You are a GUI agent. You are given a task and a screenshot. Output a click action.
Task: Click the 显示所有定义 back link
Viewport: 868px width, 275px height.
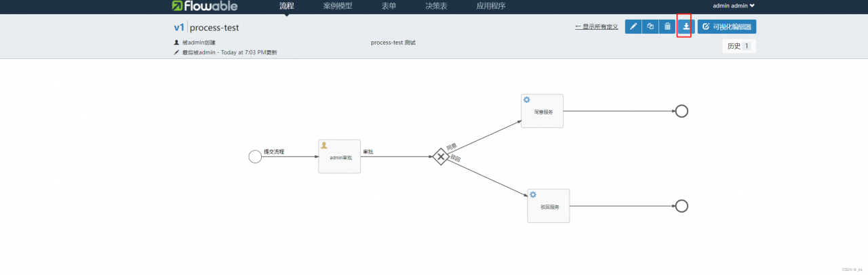pos(596,26)
